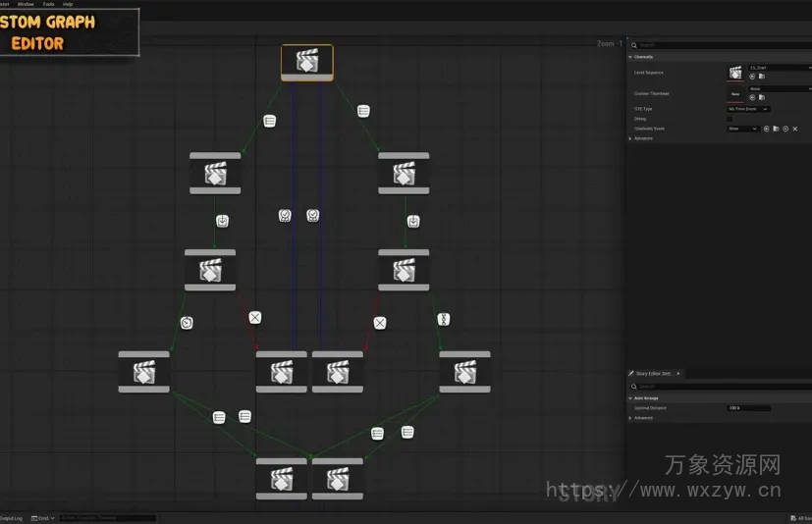Viewport: 812px width, 524px height.
Task: Toggle the Debug checkbox
Action: [730, 119]
